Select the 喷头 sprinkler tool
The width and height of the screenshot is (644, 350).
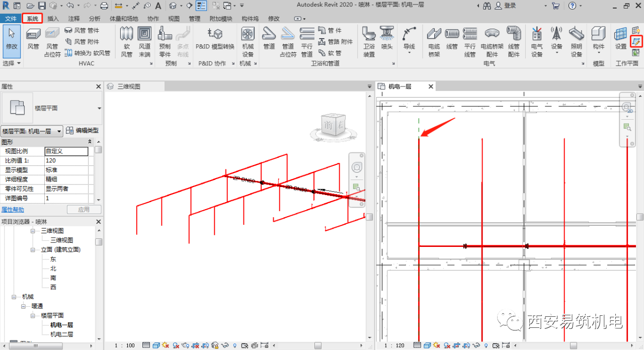pyautogui.click(x=386, y=39)
